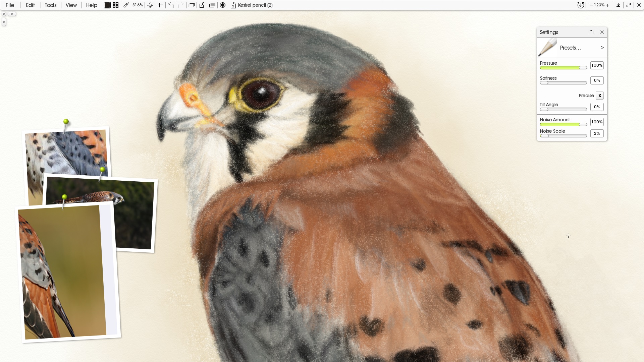Click the Pressure slider

click(563, 68)
